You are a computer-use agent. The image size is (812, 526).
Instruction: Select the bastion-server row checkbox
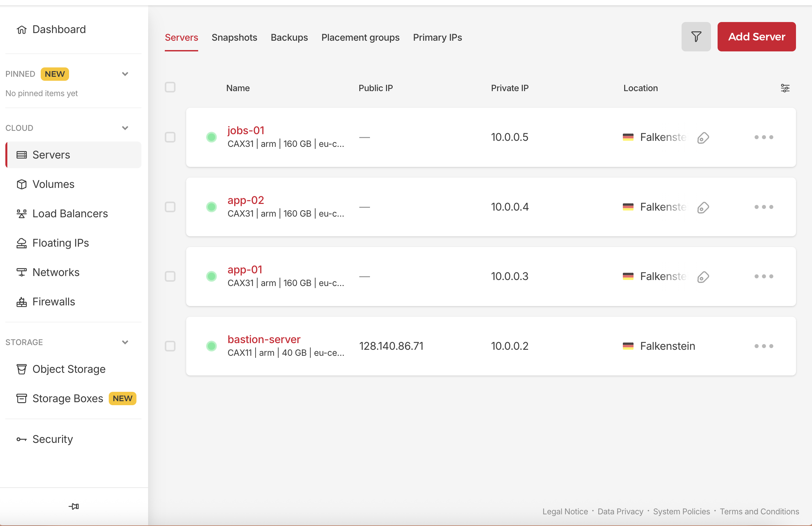pyautogui.click(x=170, y=346)
